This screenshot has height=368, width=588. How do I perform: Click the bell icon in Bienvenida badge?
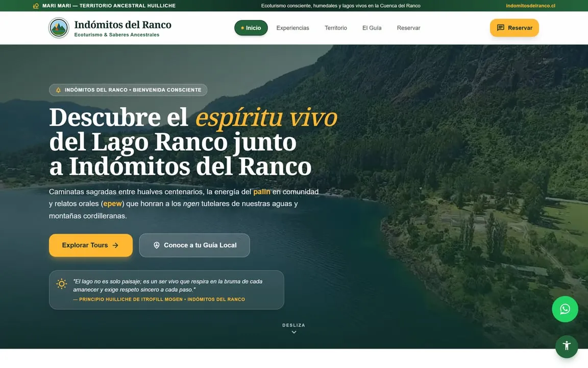tap(58, 90)
